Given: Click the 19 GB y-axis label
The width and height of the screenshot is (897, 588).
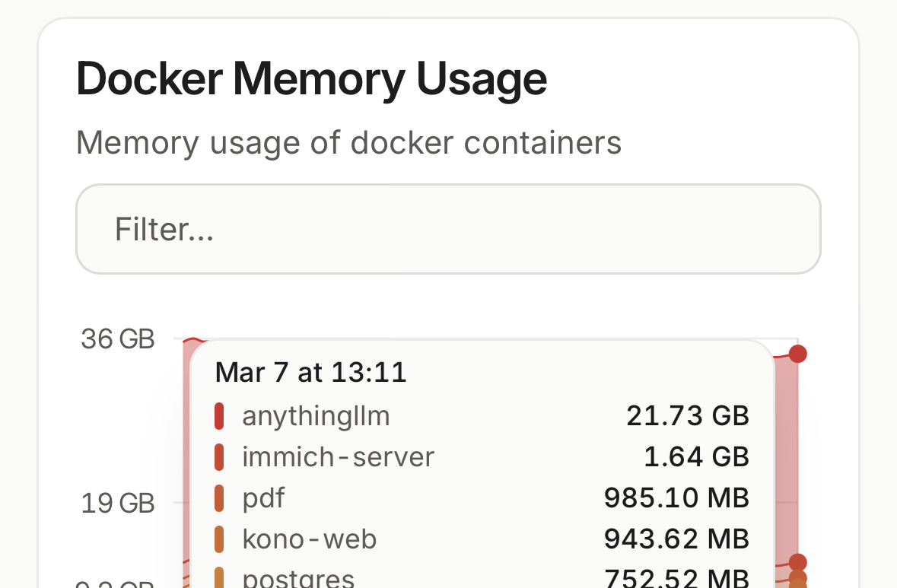Looking at the screenshot, I should (118, 504).
